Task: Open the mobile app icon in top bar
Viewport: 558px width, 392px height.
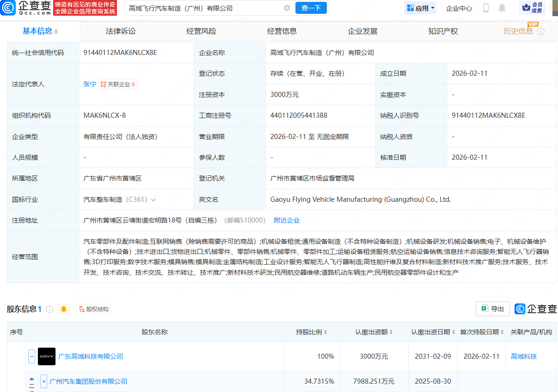Action: [x=486, y=8]
